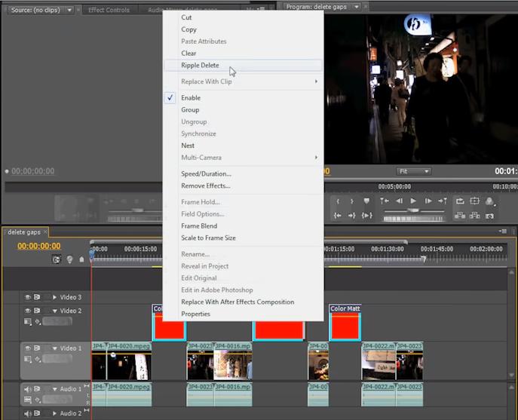The width and height of the screenshot is (518, 420).
Task: Mute the Audio 1 track speaker
Action: click(x=28, y=389)
